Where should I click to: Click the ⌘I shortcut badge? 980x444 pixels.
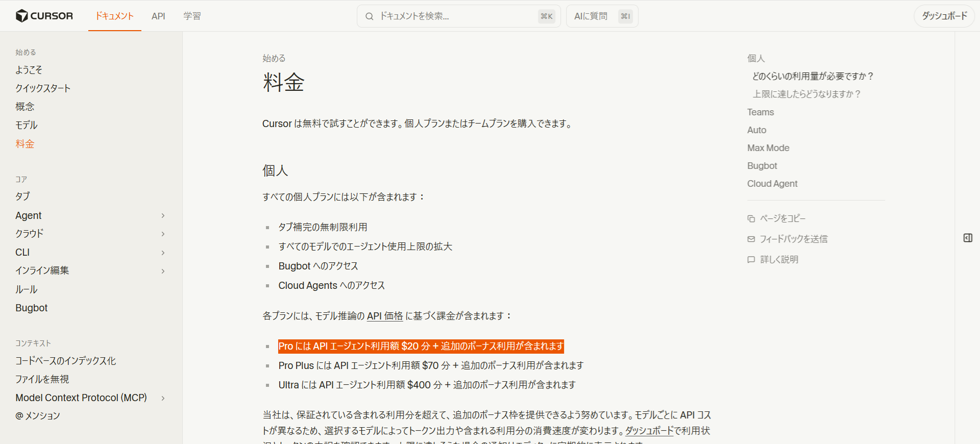(625, 16)
